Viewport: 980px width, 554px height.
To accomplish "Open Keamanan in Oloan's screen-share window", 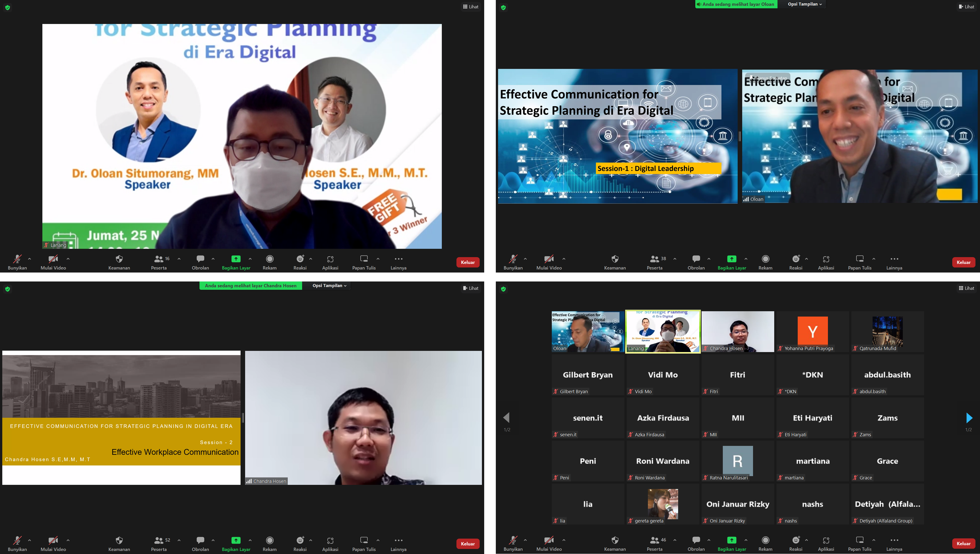I will pyautogui.click(x=615, y=262).
